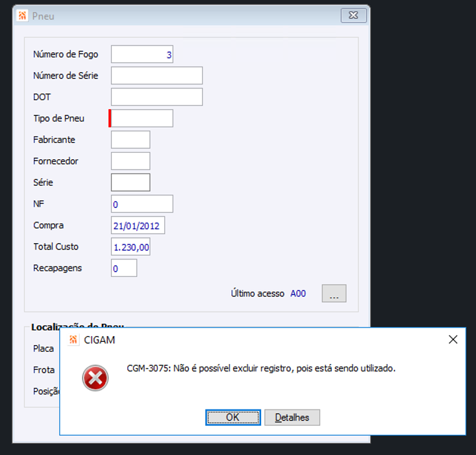Close the CIGAM error dialog
This screenshot has height=455, width=476.
click(x=453, y=339)
